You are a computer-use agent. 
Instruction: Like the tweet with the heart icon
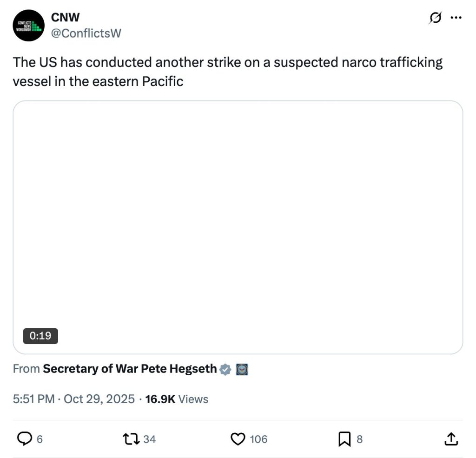click(238, 438)
